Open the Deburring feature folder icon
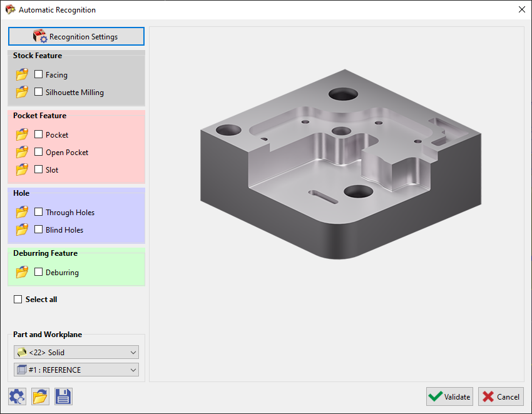This screenshot has width=532, height=414. [x=22, y=271]
